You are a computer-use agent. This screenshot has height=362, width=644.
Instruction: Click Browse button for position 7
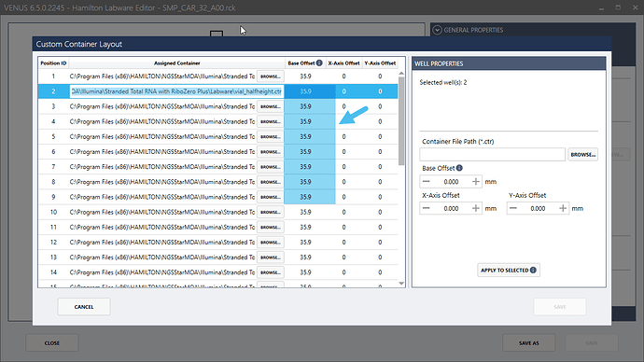(271, 167)
